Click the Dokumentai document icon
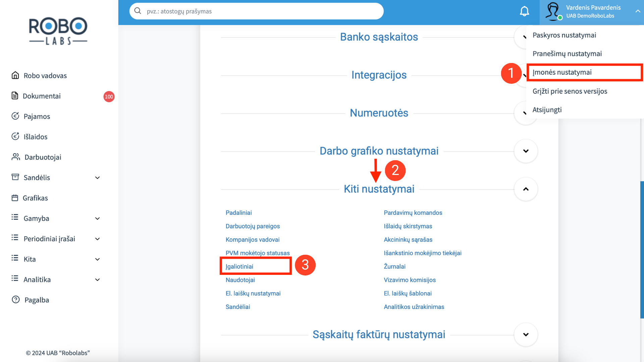Viewport: 644px width, 362px height. click(x=15, y=96)
